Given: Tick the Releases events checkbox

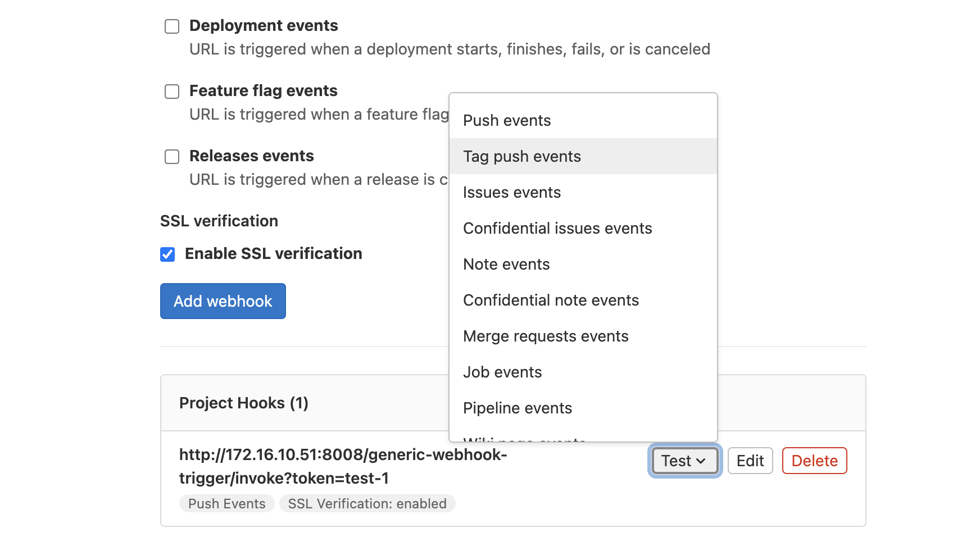Looking at the screenshot, I should click(x=172, y=157).
